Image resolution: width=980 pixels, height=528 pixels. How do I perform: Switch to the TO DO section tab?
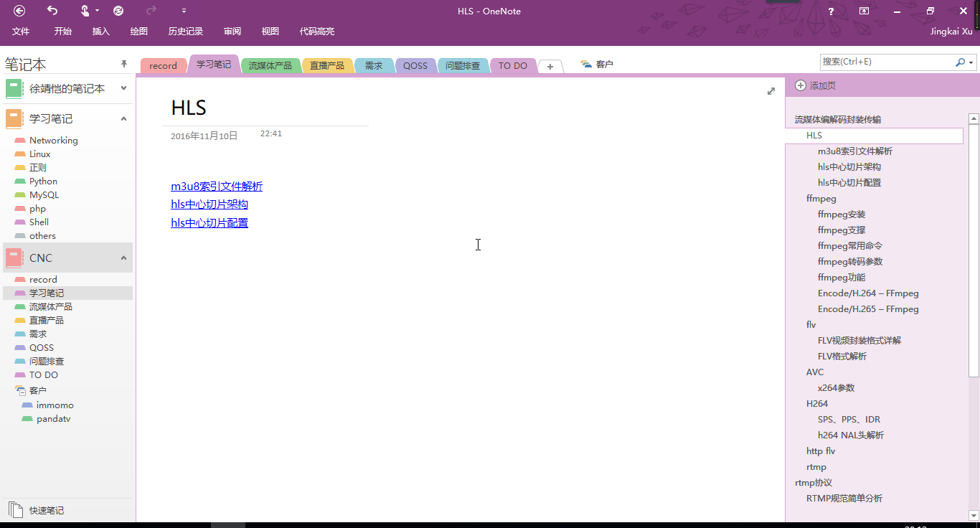(512, 65)
